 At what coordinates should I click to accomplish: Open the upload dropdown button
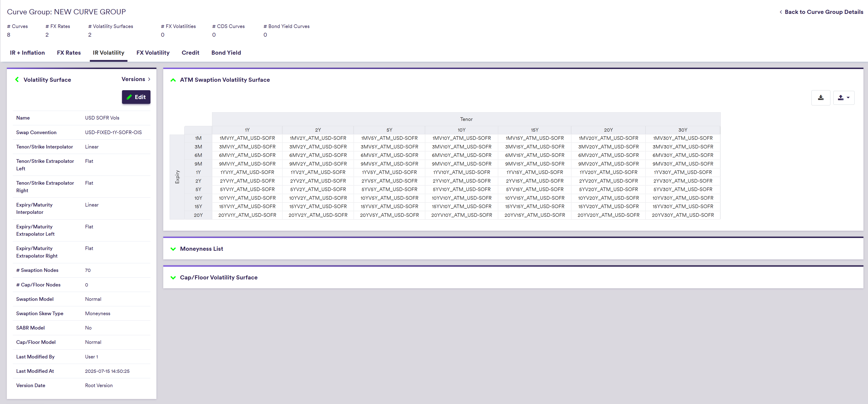click(x=843, y=98)
